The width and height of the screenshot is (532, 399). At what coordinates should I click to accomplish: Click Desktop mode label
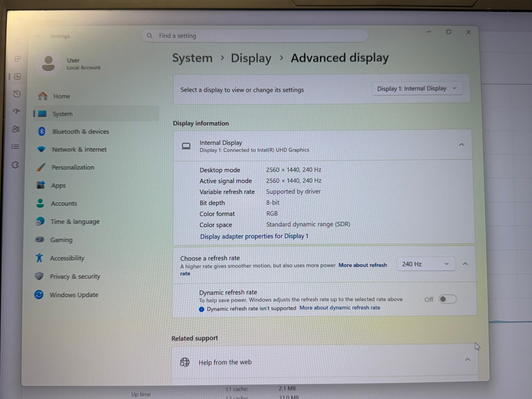[x=220, y=170]
